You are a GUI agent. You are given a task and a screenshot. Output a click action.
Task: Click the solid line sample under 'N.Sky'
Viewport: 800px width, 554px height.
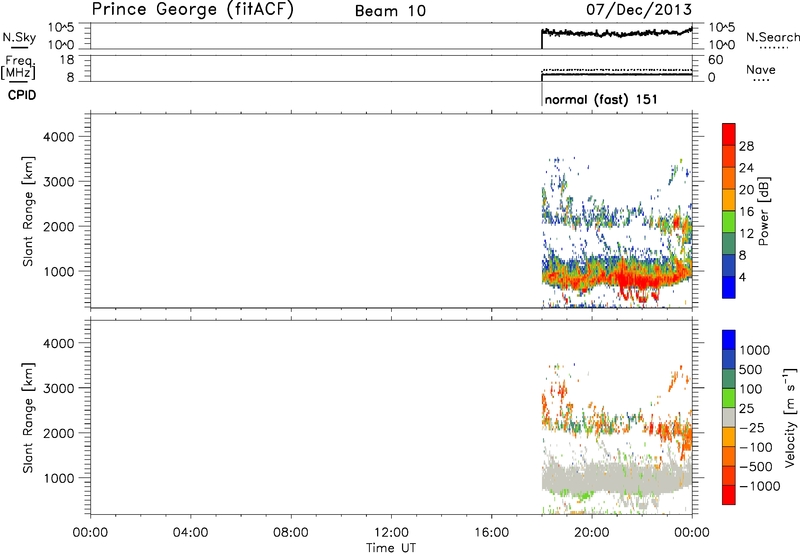[x=19, y=47]
